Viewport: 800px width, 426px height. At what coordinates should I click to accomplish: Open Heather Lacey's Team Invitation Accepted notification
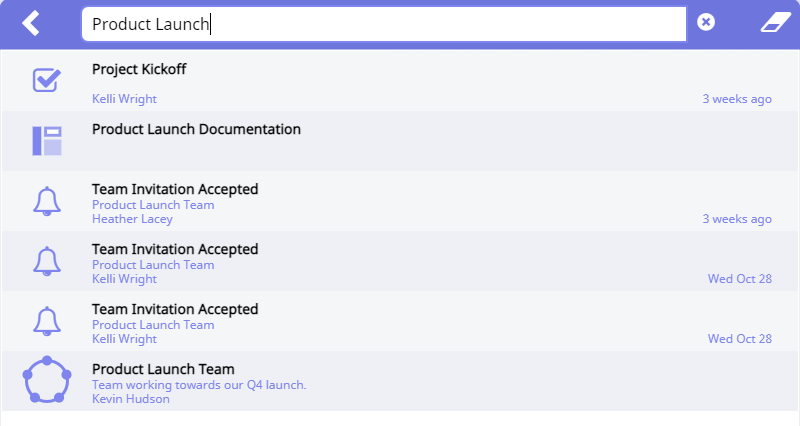coord(175,190)
